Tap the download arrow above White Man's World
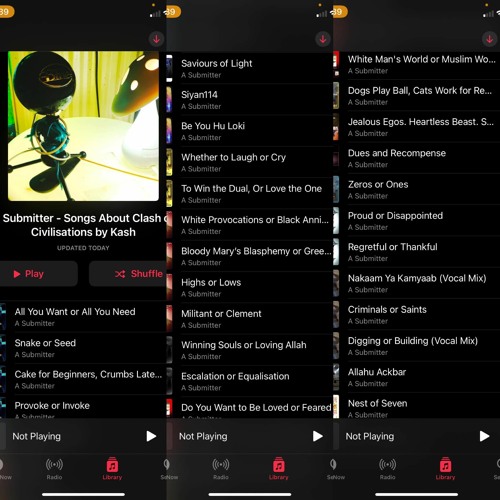 coord(489,39)
